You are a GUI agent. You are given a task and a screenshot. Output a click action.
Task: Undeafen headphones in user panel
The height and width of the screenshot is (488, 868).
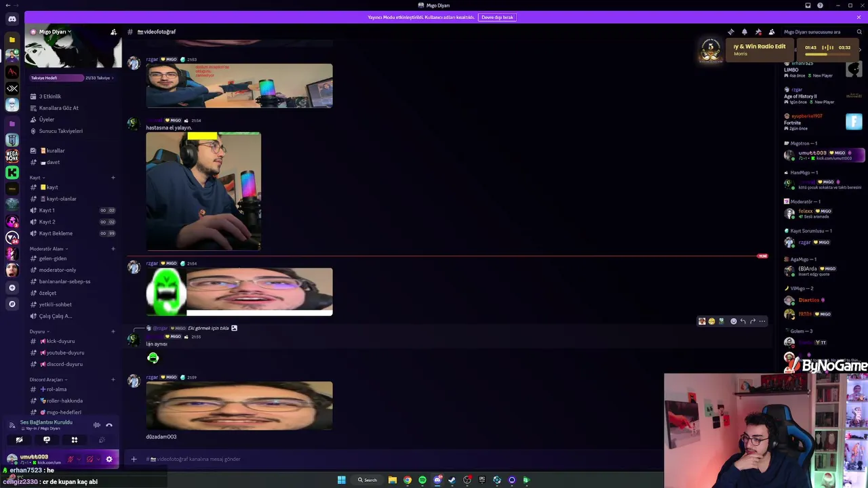pos(90,459)
